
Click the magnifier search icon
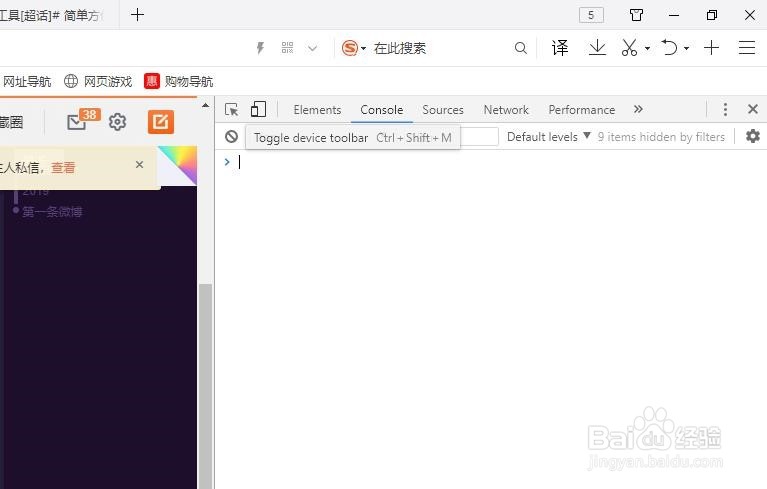click(521, 48)
